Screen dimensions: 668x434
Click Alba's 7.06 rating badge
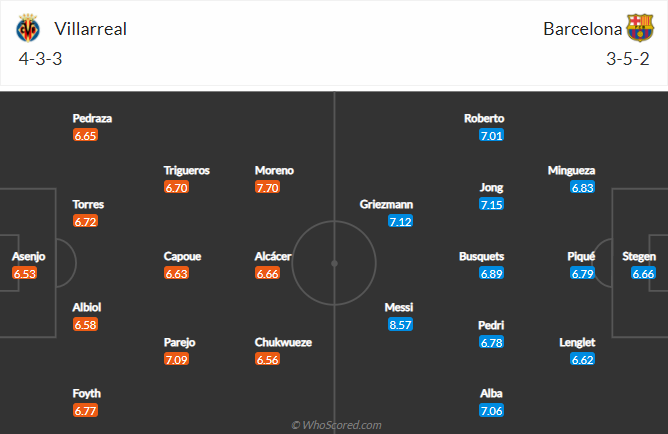[491, 410]
